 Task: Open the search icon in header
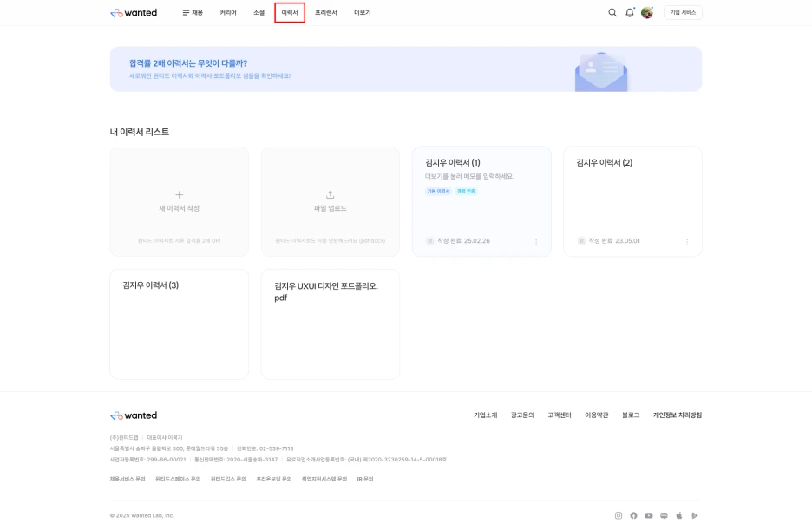(612, 12)
